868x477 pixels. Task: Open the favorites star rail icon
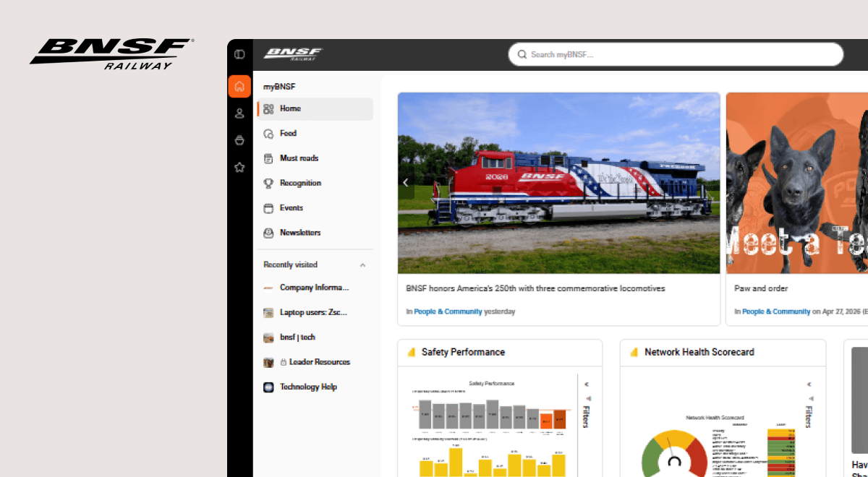coord(239,167)
